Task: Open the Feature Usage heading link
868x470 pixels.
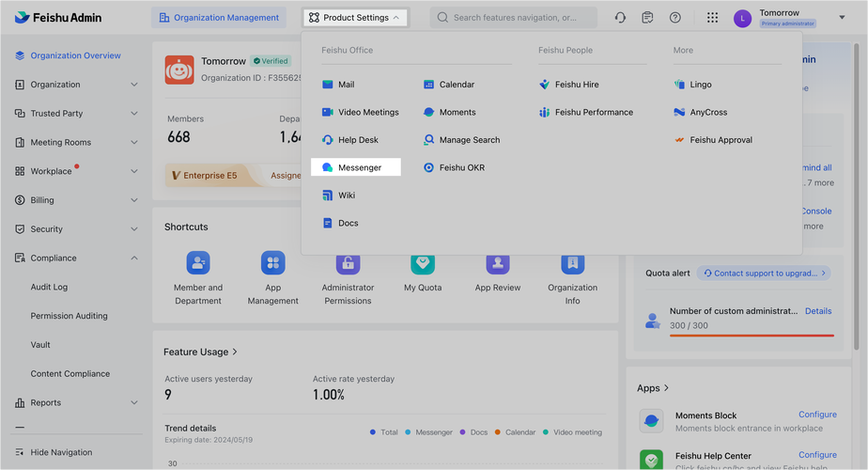Action: point(200,352)
